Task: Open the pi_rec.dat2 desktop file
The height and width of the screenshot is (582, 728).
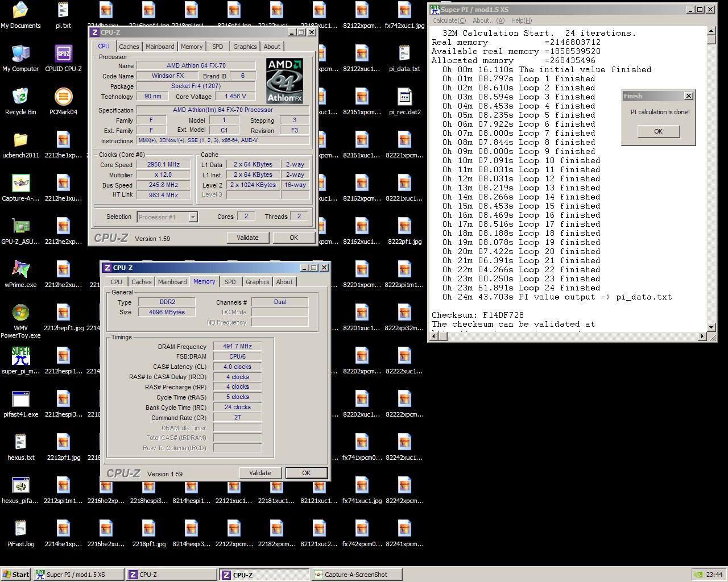Action: point(404,102)
